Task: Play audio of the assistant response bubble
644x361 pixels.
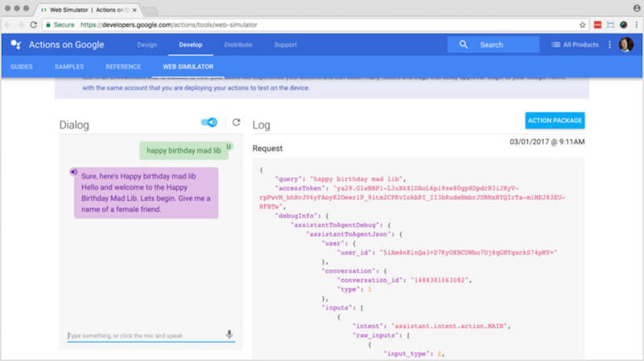Action: pos(73,172)
